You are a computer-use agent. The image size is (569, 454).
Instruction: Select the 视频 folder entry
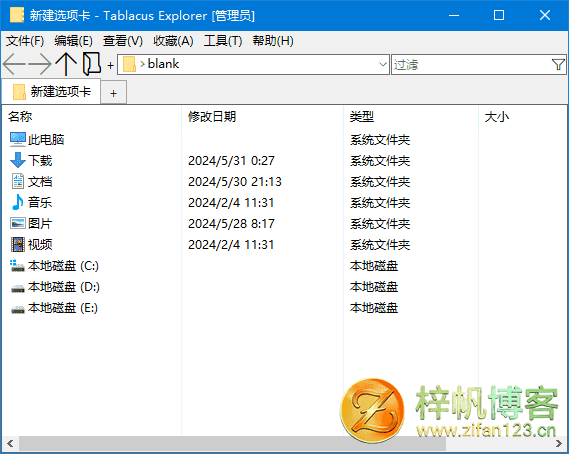(x=40, y=245)
